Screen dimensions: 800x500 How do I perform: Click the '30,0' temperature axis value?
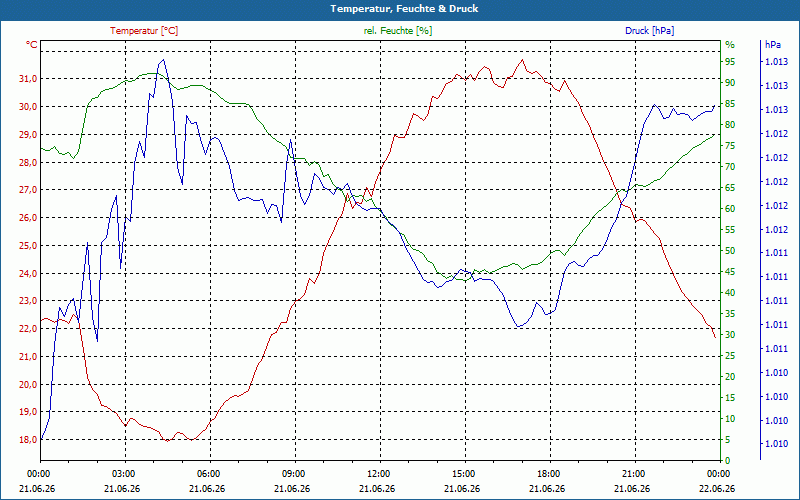click(28, 107)
